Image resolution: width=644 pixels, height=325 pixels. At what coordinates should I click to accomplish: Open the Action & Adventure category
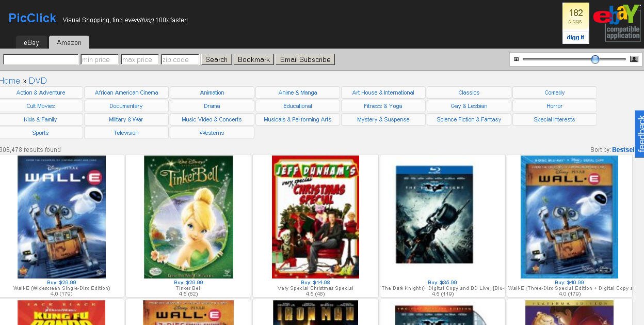[x=41, y=92]
